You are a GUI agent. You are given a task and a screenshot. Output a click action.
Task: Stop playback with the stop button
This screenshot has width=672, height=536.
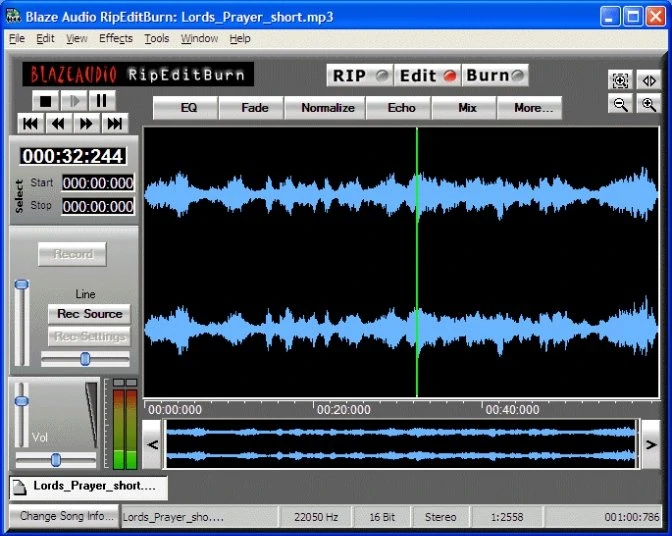[x=45, y=101]
